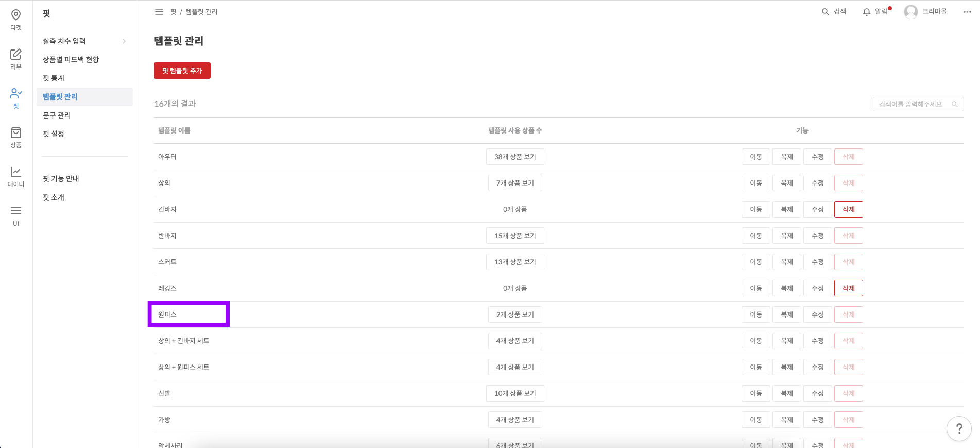Click the red 핏 템플릿 추가 button

point(182,71)
